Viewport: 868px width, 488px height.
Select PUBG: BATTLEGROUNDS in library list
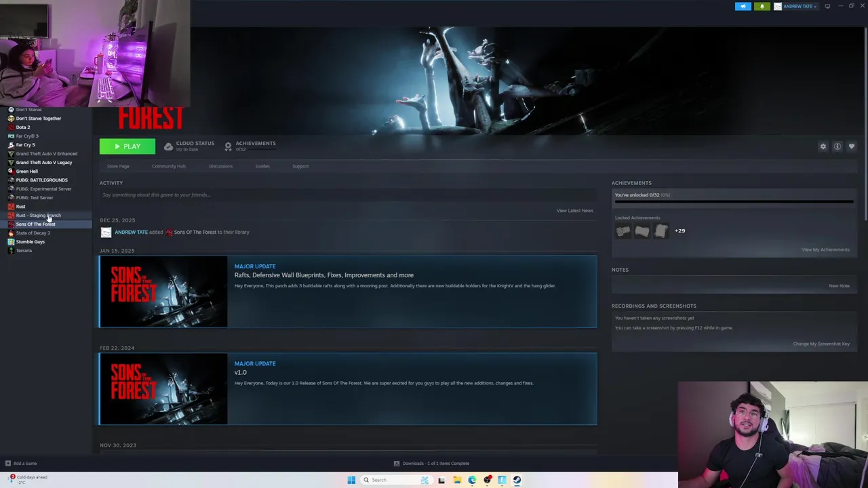[x=41, y=180]
